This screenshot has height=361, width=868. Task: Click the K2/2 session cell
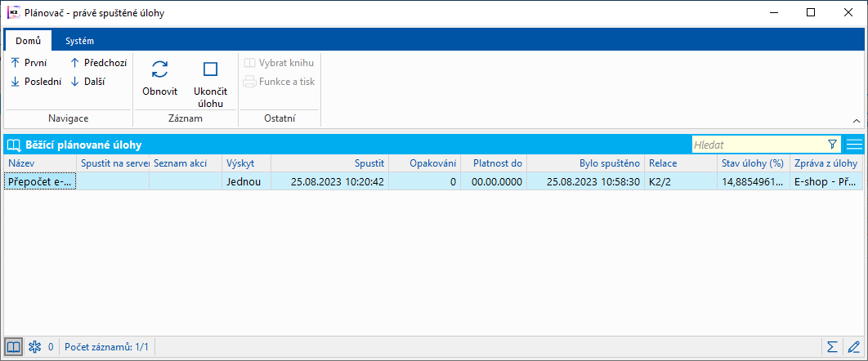(x=681, y=181)
